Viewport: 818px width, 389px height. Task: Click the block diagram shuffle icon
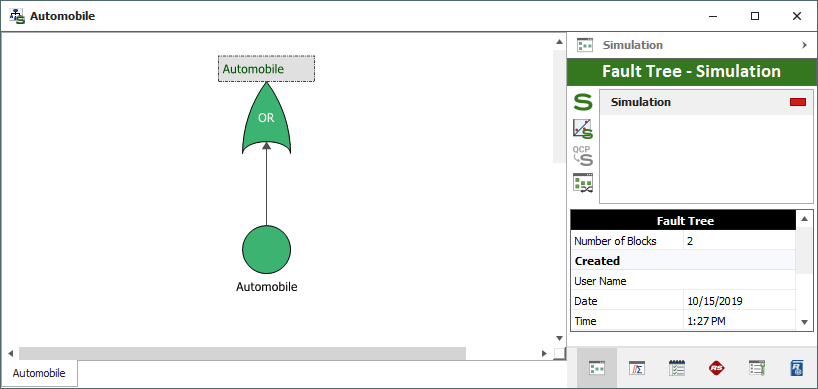pos(583,183)
